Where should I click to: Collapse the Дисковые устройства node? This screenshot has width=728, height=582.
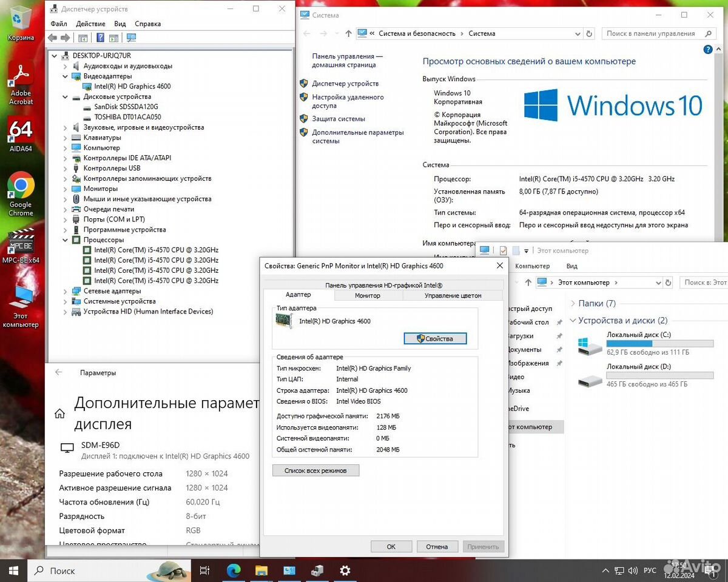pyautogui.click(x=65, y=97)
